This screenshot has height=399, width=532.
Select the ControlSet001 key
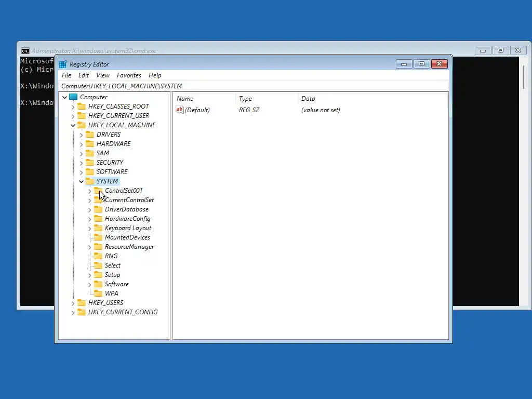point(124,190)
